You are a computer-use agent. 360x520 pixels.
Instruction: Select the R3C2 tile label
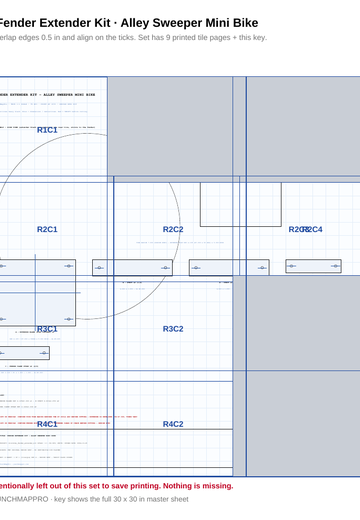click(173, 329)
